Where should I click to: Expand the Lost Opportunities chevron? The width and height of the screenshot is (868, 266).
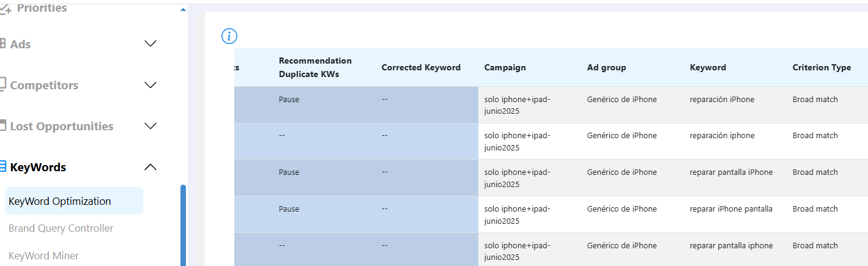click(150, 126)
